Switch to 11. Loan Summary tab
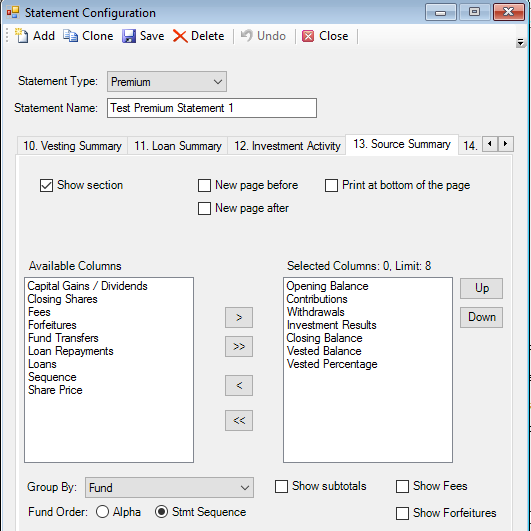Screen dimensions: 531x531 178,146
